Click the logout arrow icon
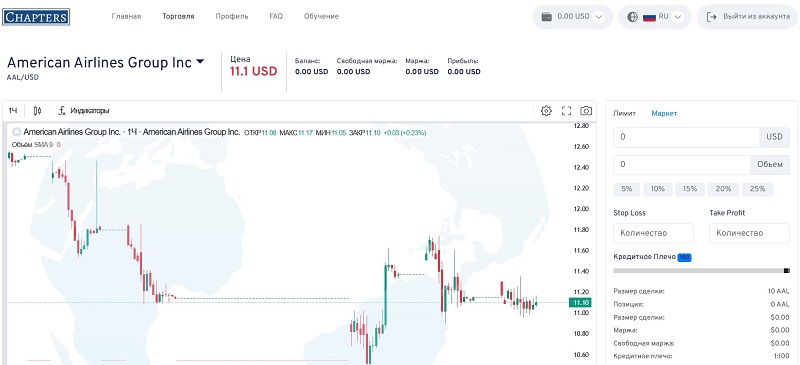This screenshot has width=800, height=365. (x=712, y=16)
